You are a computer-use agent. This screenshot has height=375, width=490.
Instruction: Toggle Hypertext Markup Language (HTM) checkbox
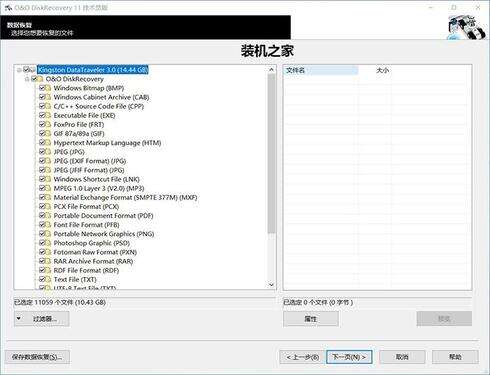tap(42, 143)
